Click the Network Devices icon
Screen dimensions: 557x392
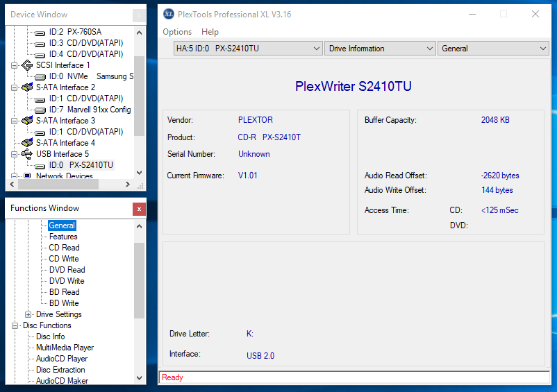(27, 176)
